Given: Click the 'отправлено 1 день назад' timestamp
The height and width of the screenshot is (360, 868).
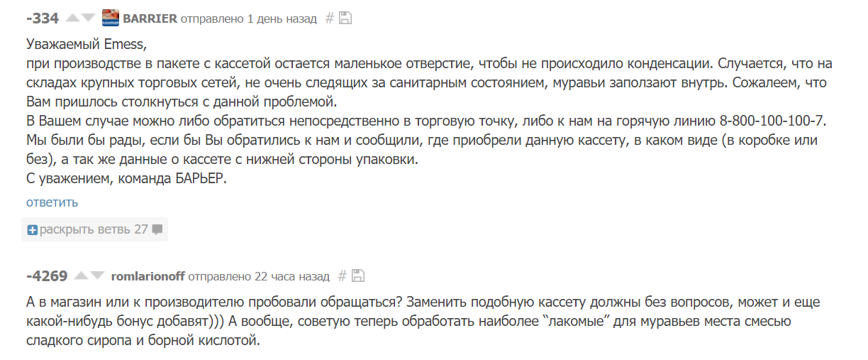Looking at the screenshot, I should [248, 18].
